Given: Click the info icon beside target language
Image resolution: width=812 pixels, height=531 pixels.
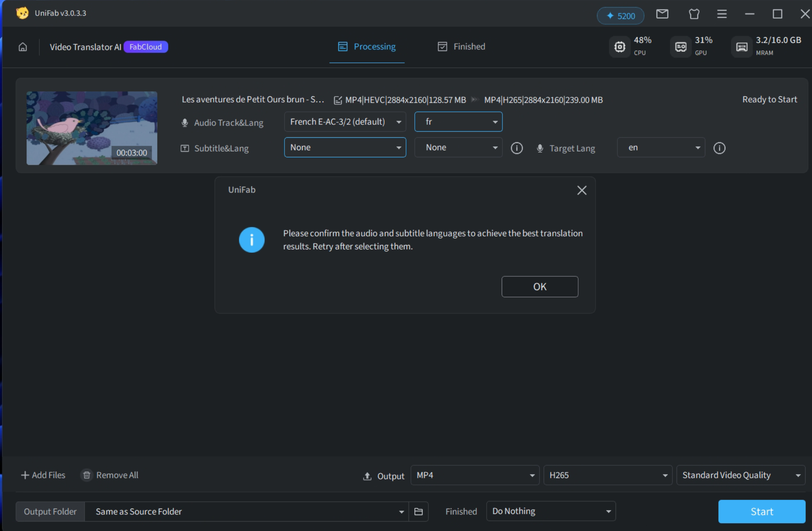Looking at the screenshot, I should 719,148.
